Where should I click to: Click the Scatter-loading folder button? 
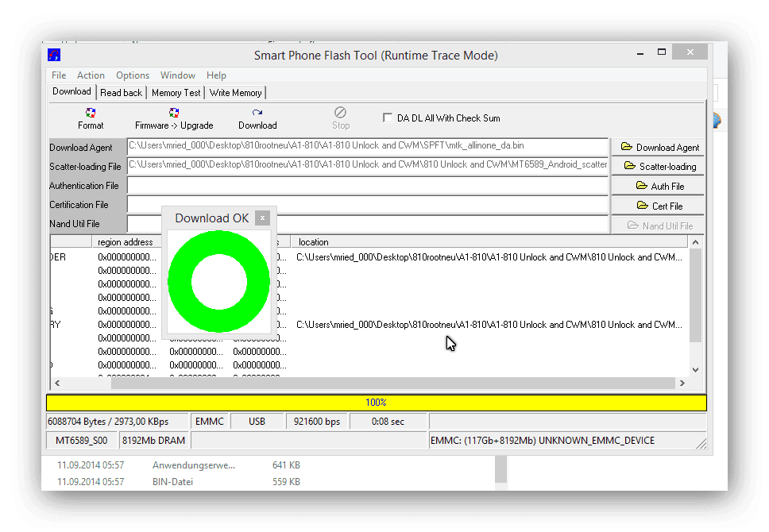click(658, 166)
